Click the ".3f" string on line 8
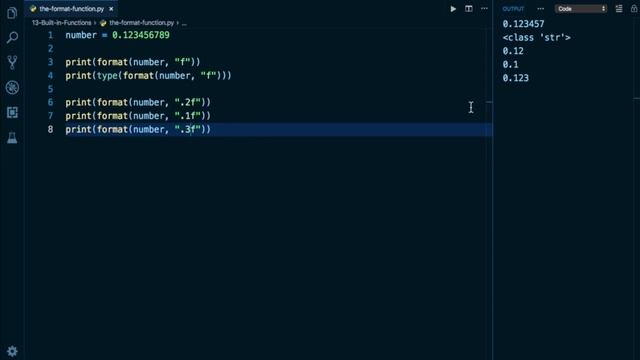This screenshot has height=360, width=640. (188, 129)
